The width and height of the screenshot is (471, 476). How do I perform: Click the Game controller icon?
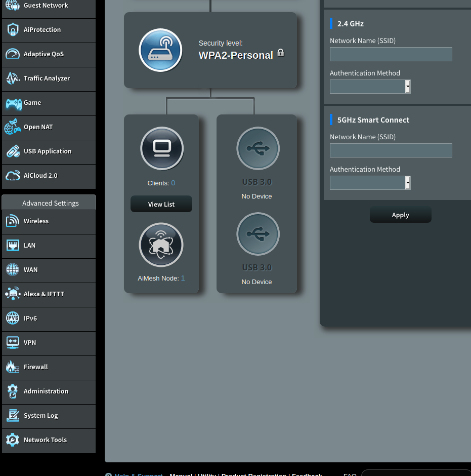coord(13,103)
